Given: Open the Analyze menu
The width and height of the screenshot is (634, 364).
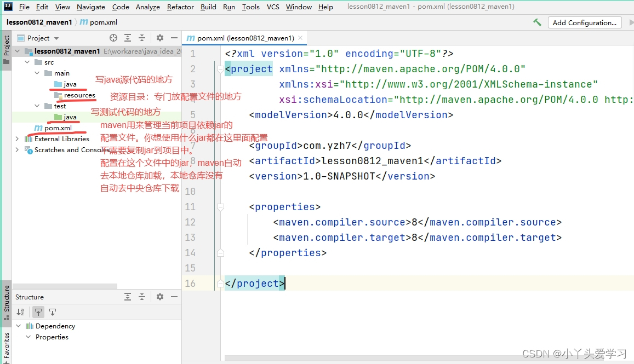Looking at the screenshot, I should pos(147,7).
